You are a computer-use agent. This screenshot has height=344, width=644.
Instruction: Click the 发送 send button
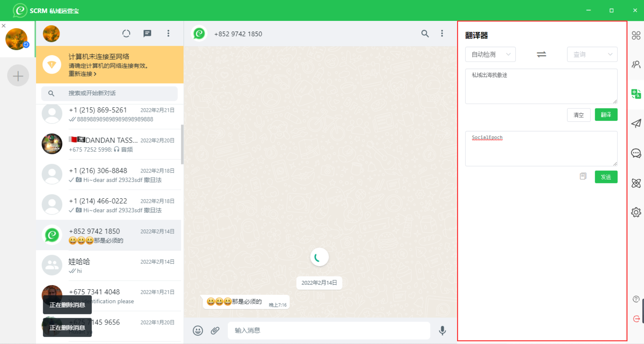click(606, 177)
